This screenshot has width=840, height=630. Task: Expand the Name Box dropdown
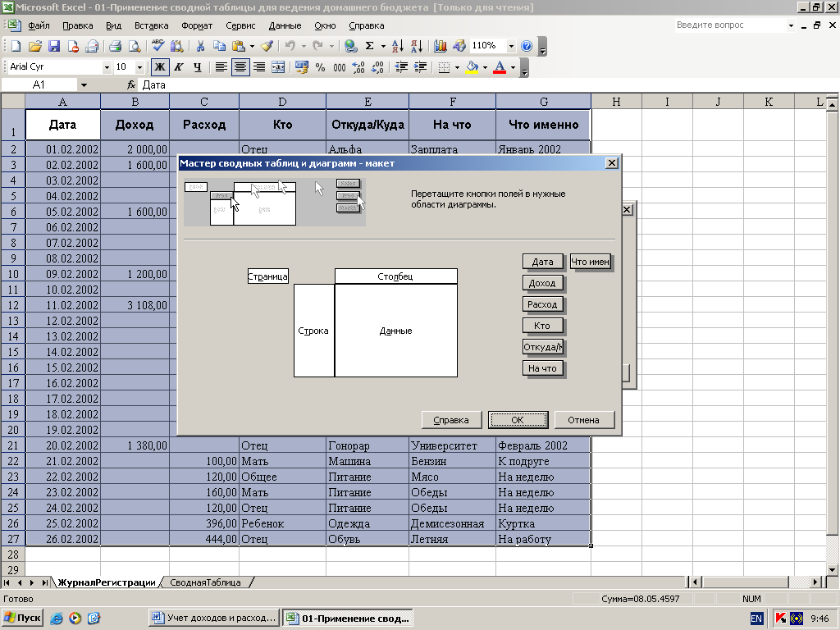[84, 84]
